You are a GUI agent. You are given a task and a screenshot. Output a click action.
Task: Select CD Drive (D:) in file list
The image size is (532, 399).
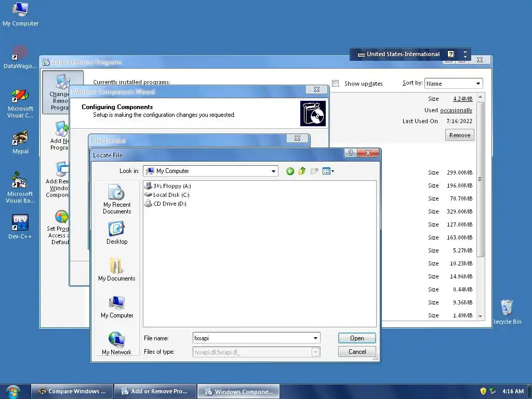165,204
